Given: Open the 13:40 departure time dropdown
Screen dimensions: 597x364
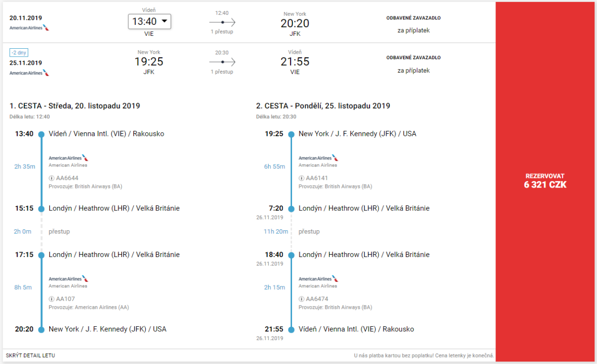Looking at the screenshot, I should point(150,21).
